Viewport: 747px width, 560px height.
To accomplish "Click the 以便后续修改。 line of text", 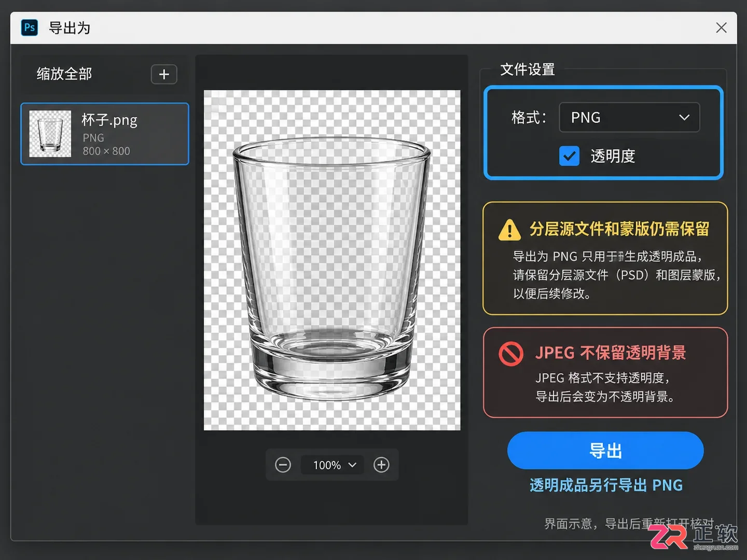I will pos(552,294).
